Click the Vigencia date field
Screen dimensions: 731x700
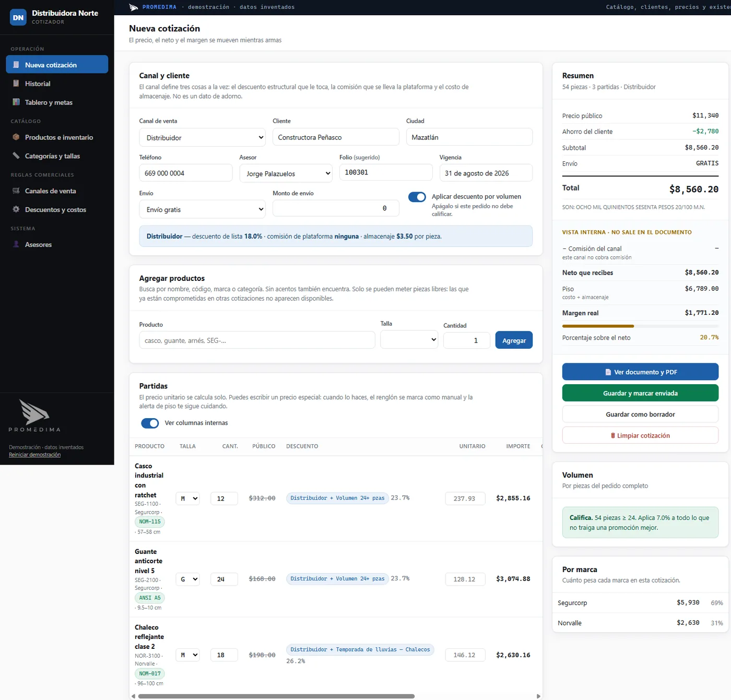[486, 173]
